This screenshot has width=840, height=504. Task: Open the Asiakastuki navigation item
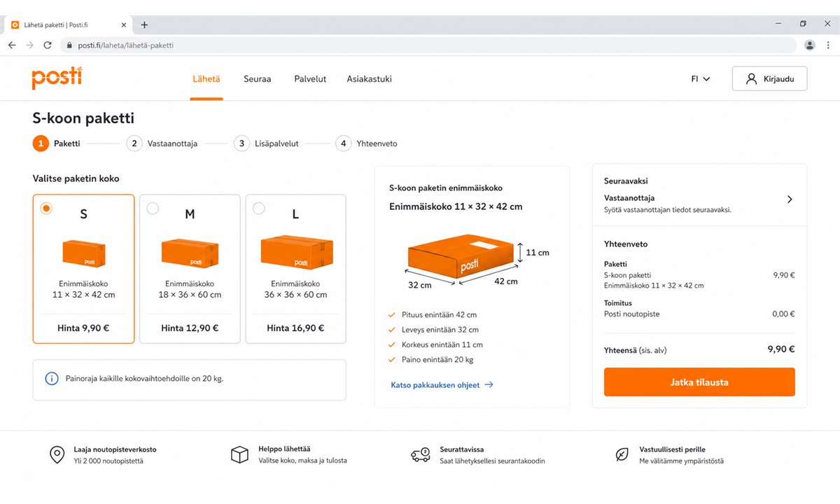point(369,79)
